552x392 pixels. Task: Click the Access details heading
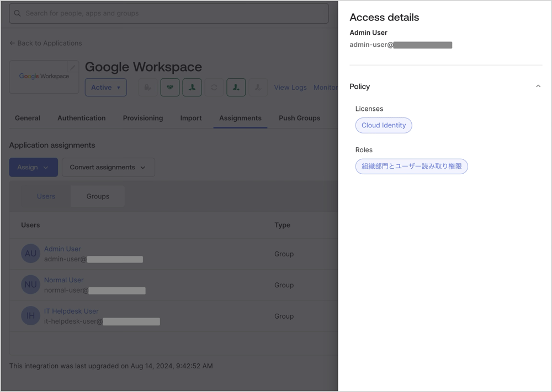point(384,18)
